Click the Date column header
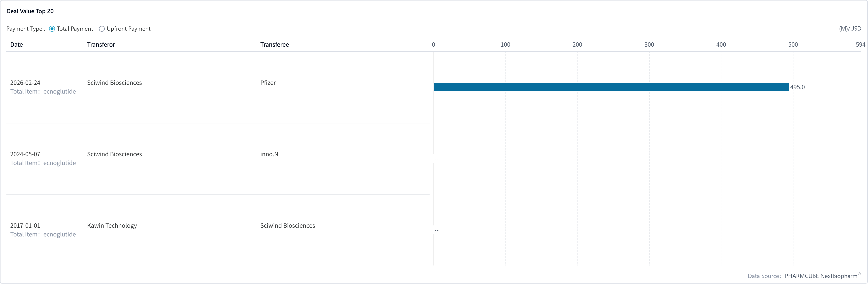 17,44
